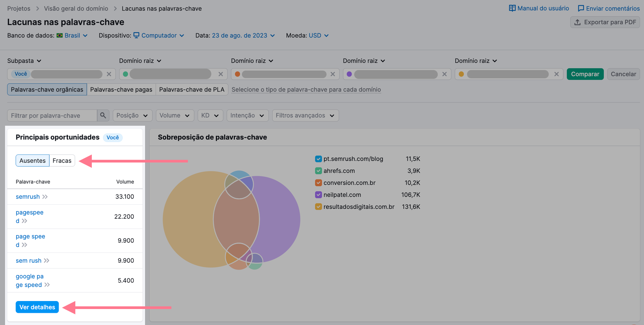Click the yellow color dot in fifth domain field
The height and width of the screenshot is (325, 644).
pos(461,74)
